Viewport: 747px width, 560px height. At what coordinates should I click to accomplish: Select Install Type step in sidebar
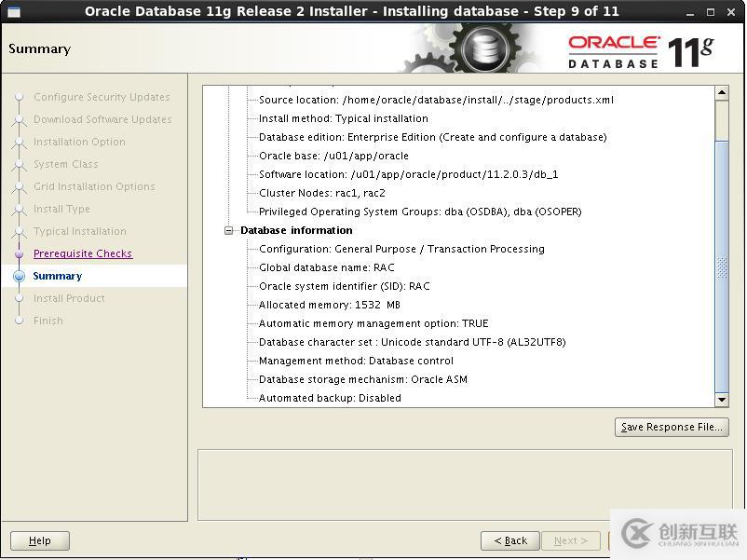[61, 209]
